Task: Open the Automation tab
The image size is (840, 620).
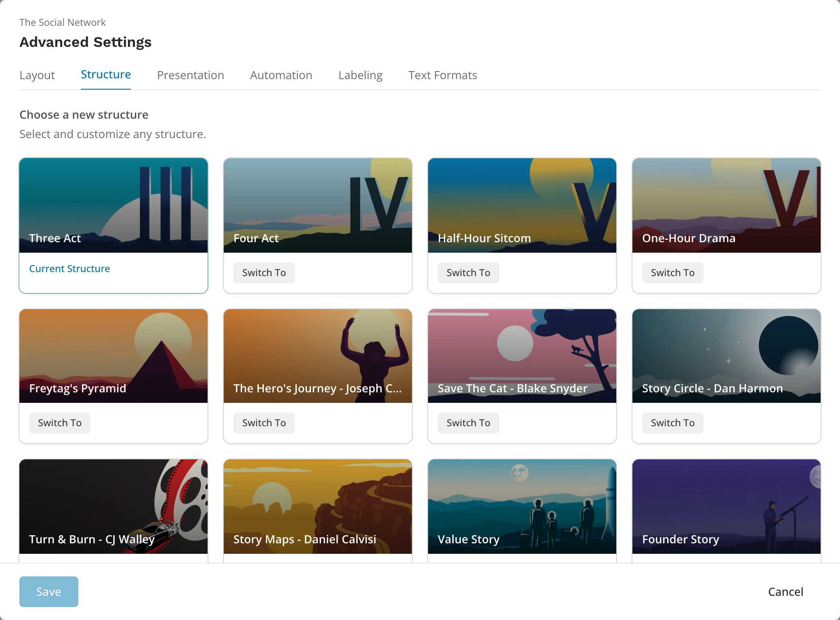Action: 281,75
